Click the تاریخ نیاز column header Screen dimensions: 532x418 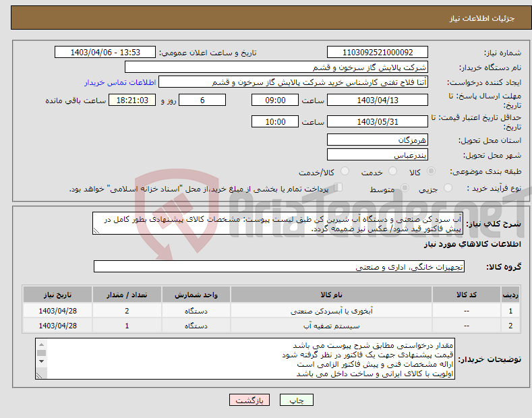point(58,295)
